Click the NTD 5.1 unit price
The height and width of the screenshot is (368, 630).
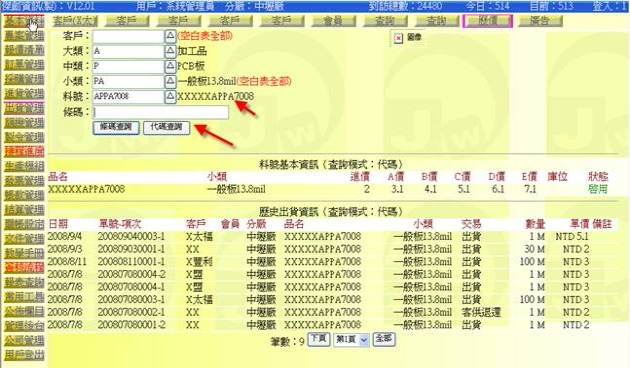572,237
